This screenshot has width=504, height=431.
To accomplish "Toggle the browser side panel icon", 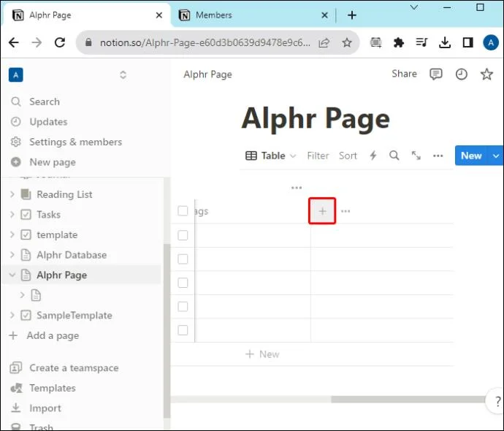I will click(x=467, y=42).
